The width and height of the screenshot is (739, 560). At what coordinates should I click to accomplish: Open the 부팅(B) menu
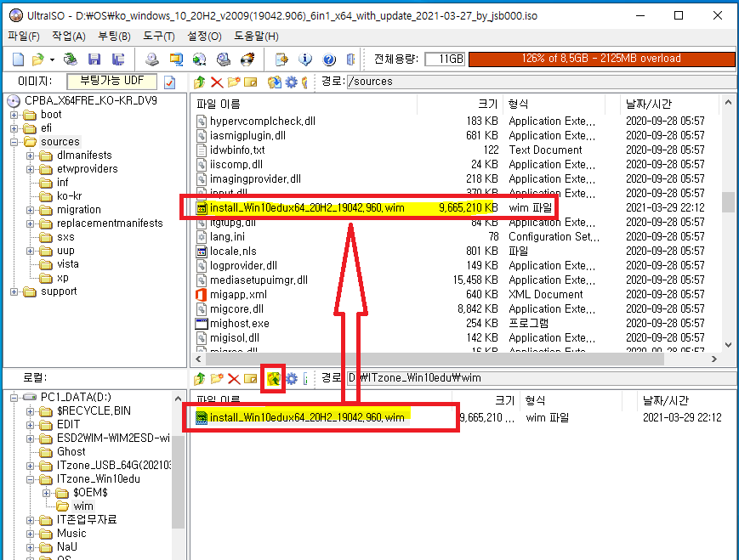tap(114, 37)
